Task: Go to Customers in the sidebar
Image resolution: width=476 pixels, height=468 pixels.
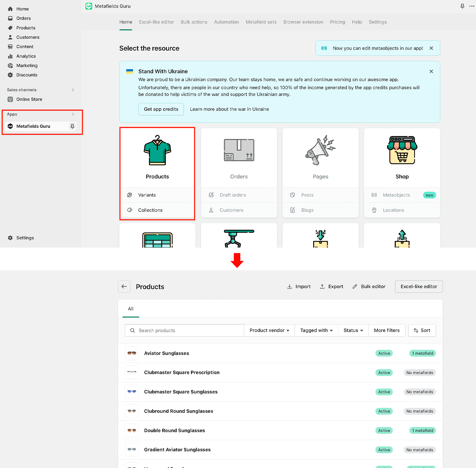Action: 28,37
